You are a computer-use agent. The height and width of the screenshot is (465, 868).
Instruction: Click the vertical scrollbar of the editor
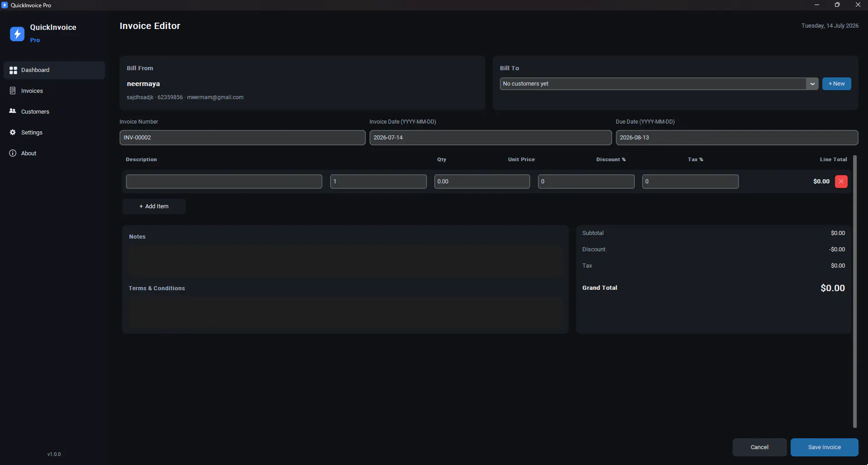click(855, 292)
